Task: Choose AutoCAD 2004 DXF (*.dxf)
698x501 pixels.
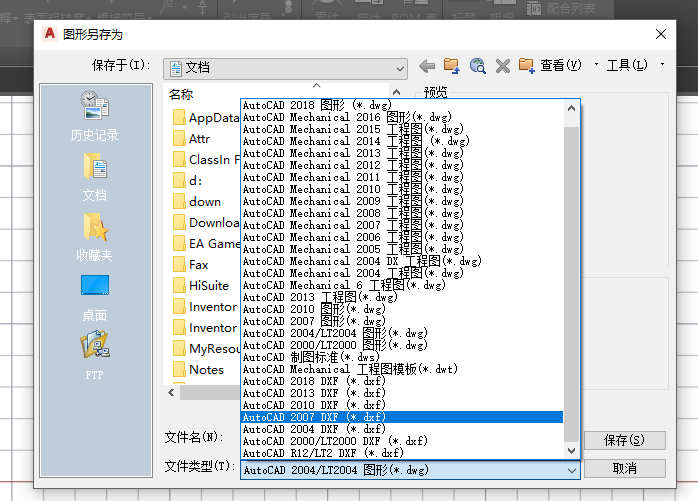Action: (402, 430)
